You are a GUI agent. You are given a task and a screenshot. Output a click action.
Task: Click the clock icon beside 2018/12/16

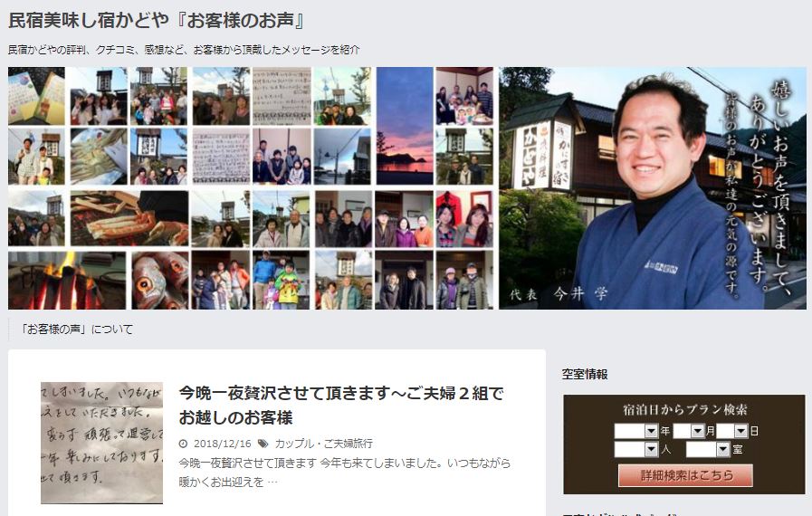point(183,444)
